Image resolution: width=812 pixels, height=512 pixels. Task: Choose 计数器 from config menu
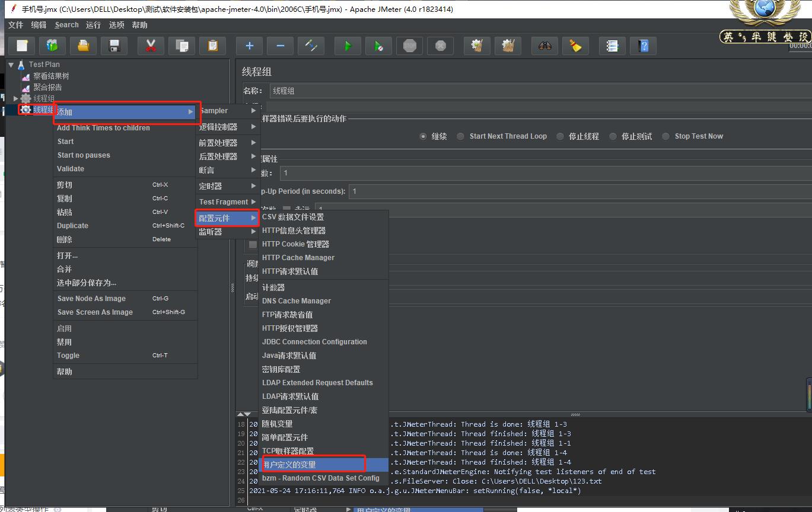(324, 287)
